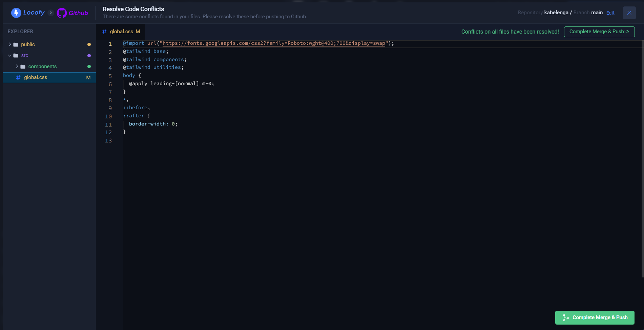Expand the components folder

pyautogui.click(x=17, y=66)
